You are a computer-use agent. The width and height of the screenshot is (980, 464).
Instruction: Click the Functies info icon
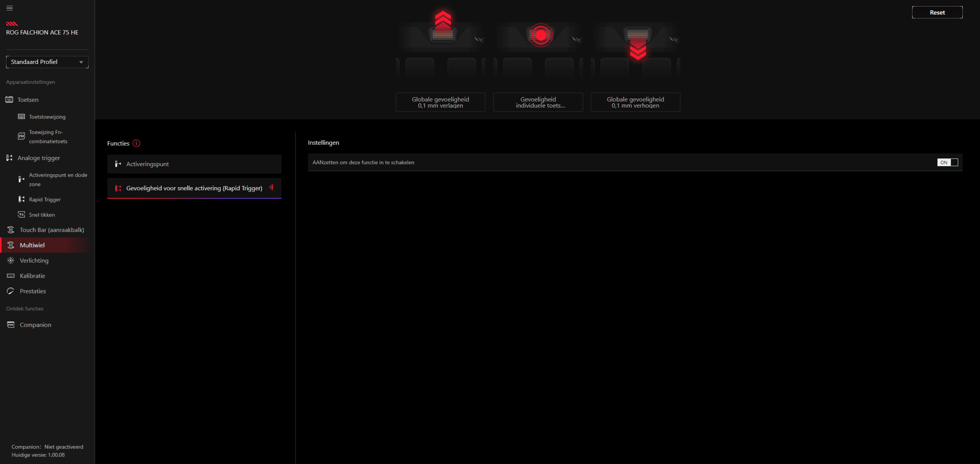click(136, 143)
